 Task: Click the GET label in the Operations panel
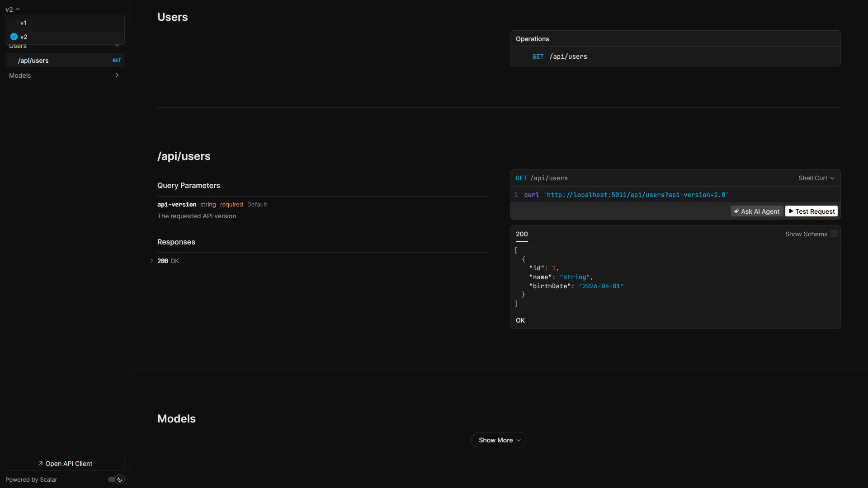[538, 56]
